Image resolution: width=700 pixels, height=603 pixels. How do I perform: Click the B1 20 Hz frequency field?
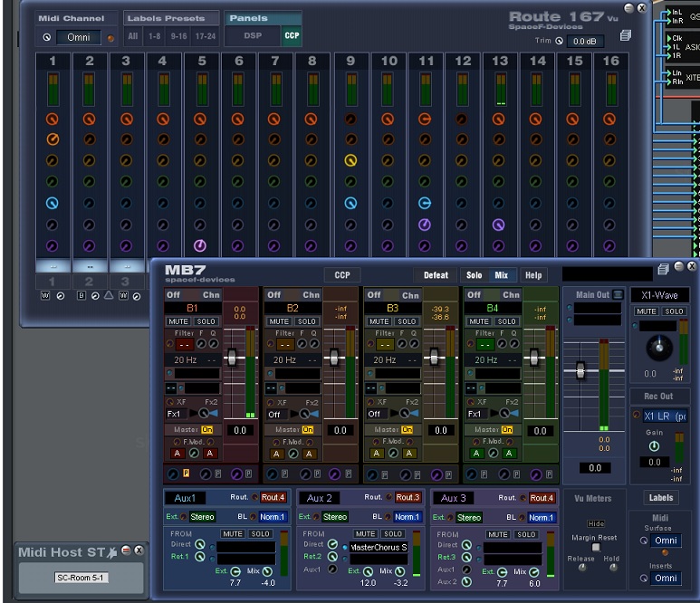point(186,359)
